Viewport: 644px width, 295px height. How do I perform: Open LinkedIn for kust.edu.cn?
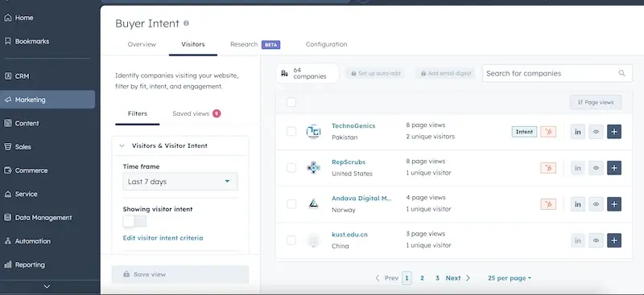(x=577, y=240)
